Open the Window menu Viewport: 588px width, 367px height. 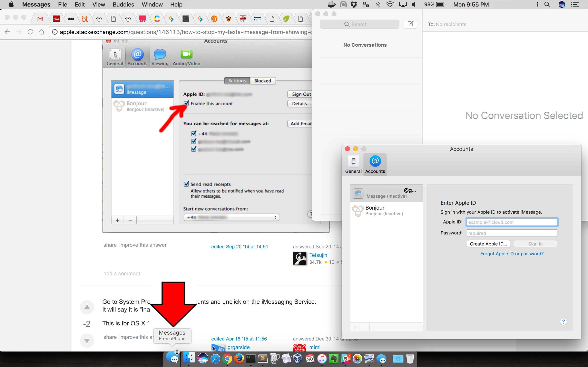coord(152,5)
